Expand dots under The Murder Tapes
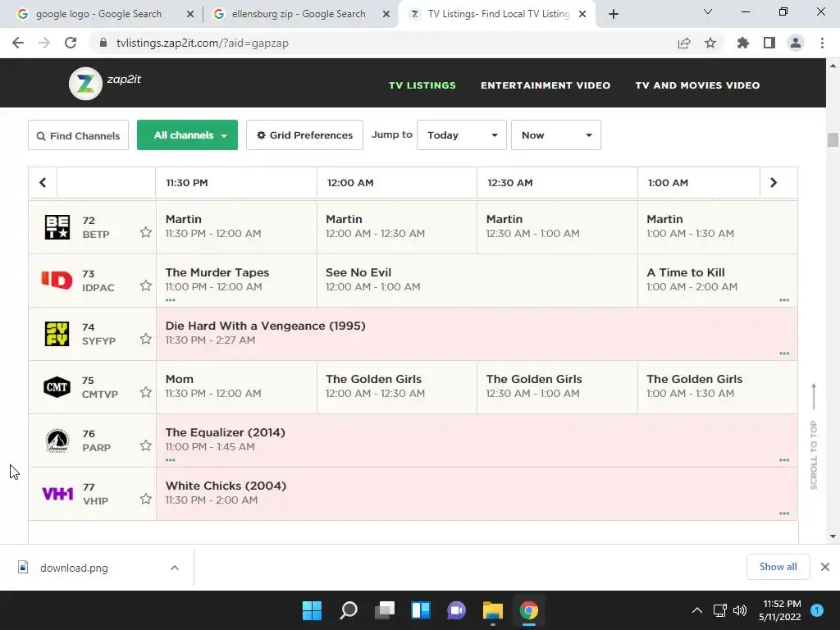The width and height of the screenshot is (840, 630). click(171, 300)
